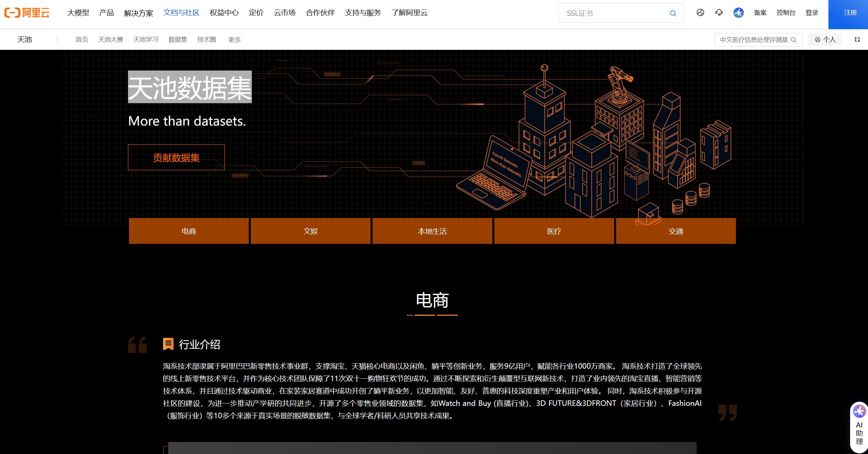
Task: Click the orange 行业介绍 document icon
Action: (168, 344)
